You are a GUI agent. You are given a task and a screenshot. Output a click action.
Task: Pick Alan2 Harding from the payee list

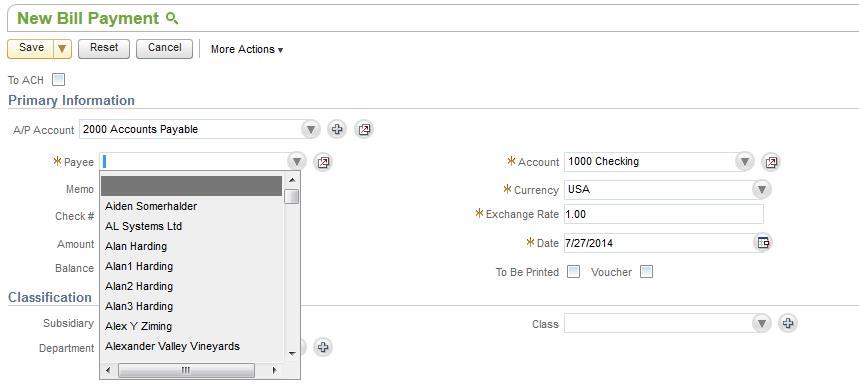point(192,286)
